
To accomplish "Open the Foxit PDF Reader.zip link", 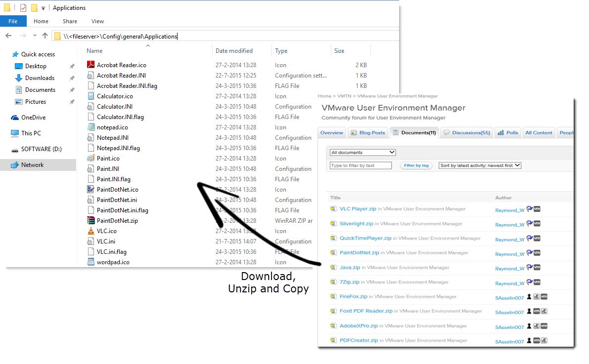I will pos(366,311).
